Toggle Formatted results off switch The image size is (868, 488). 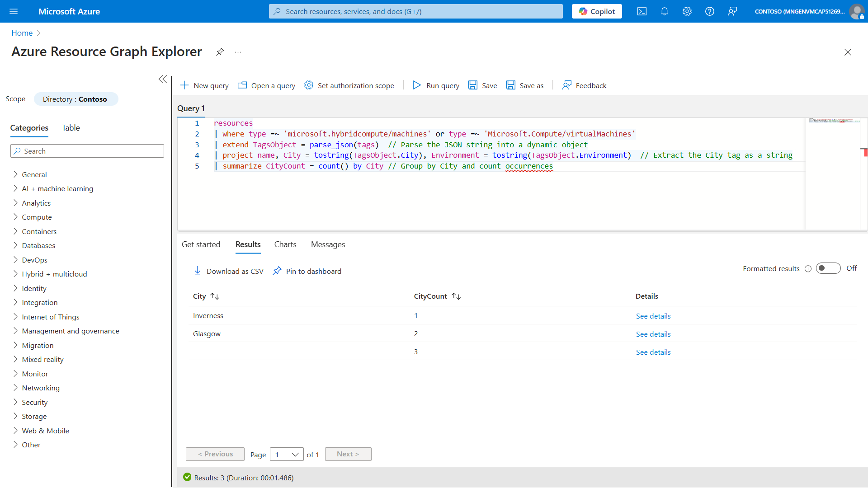pos(828,268)
